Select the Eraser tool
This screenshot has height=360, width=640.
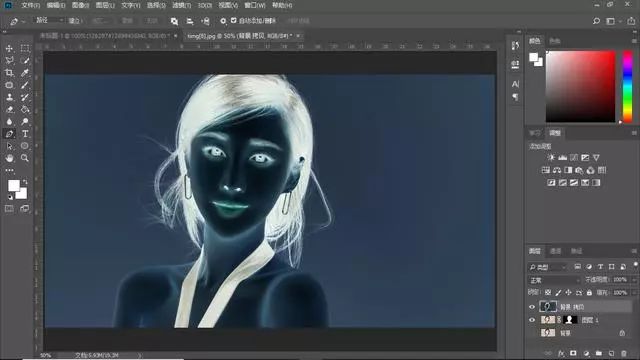[9, 109]
